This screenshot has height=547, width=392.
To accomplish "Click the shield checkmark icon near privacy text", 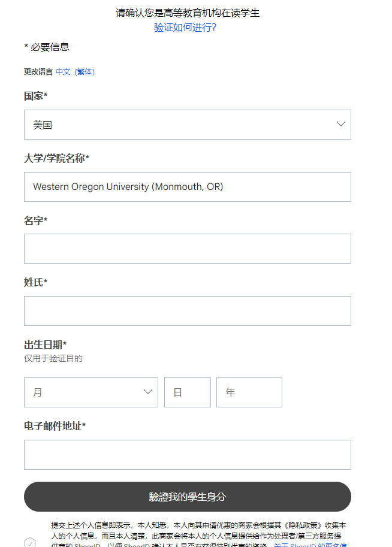I will point(30,542).
